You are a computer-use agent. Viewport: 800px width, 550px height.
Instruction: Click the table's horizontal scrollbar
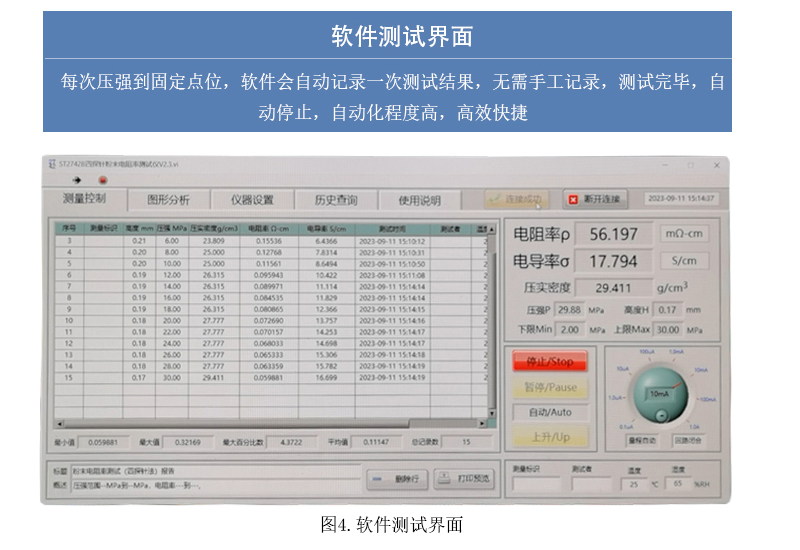(270, 423)
